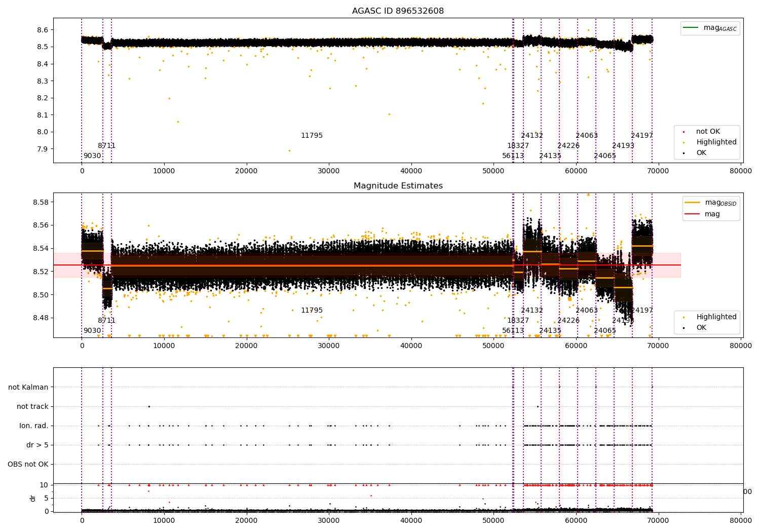Click y-axis tick '8.54' in middle plot
760x532 pixels.
(41, 249)
